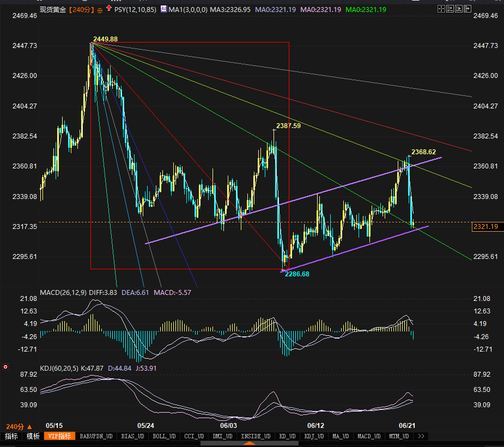Expand more indicator tabs with >> arrow
This screenshot has height=447, width=504.
point(420,436)
